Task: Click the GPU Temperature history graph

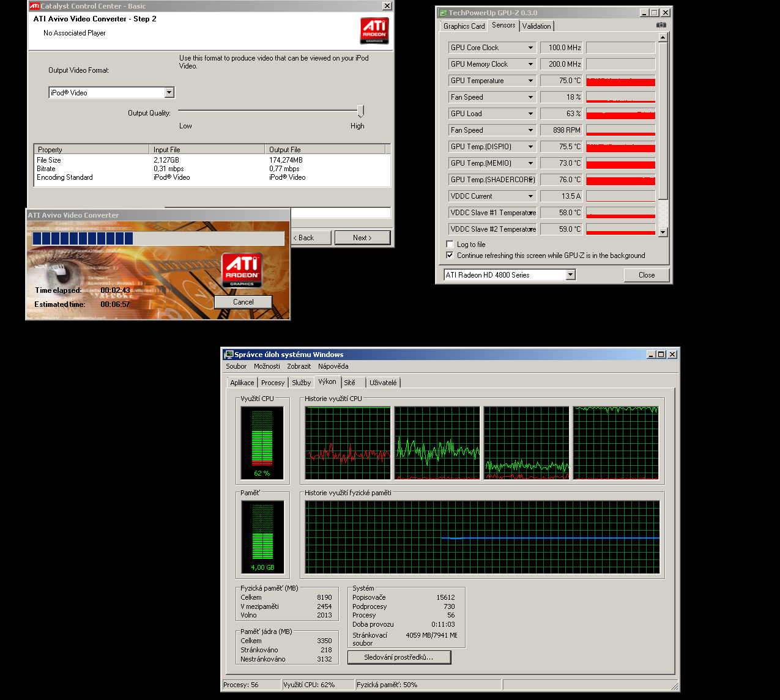Action: (620, 81)
